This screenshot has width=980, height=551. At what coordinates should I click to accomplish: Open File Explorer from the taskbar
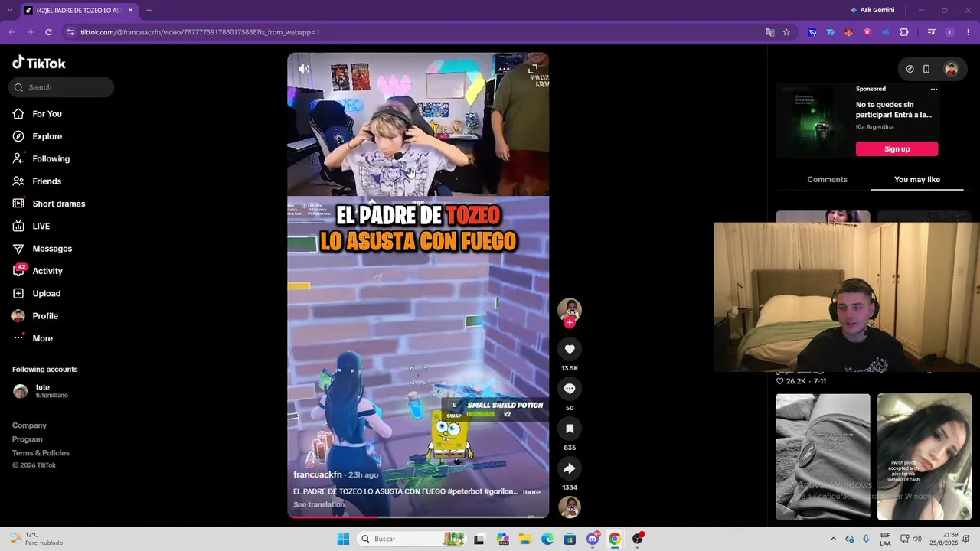pos(525,539)
